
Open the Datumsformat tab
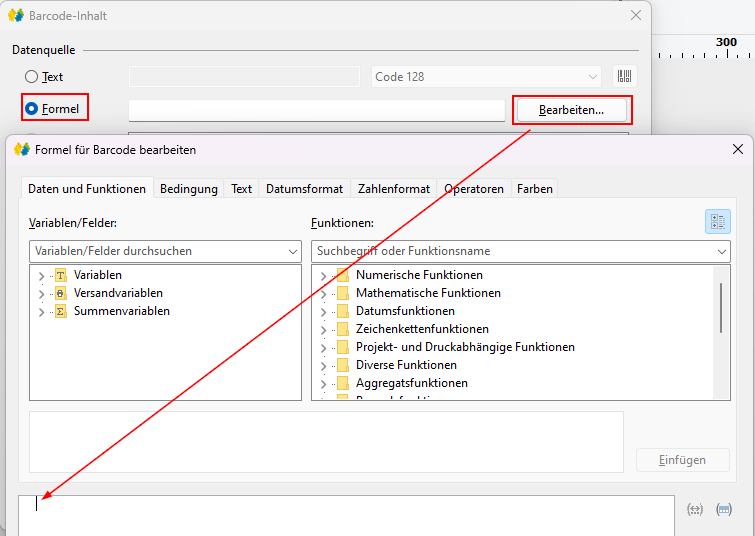(304, 189)
